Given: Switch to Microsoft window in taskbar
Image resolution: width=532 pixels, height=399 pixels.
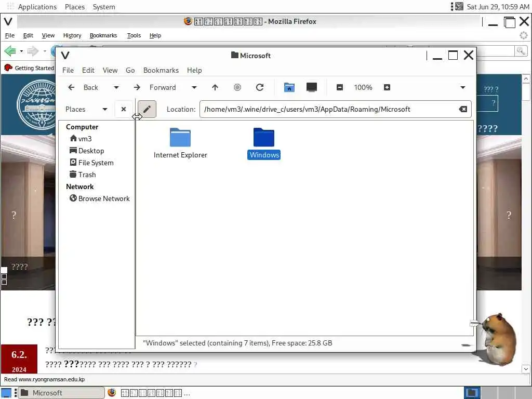Looking at the screenshot, I should tap(61, 393).
